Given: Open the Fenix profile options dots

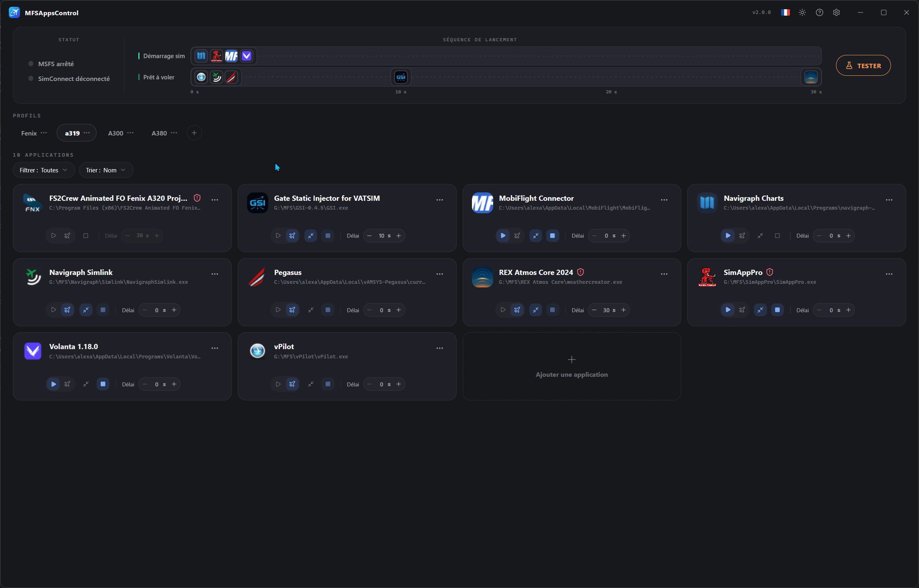Looking at the screenshot, I should 44,133.
